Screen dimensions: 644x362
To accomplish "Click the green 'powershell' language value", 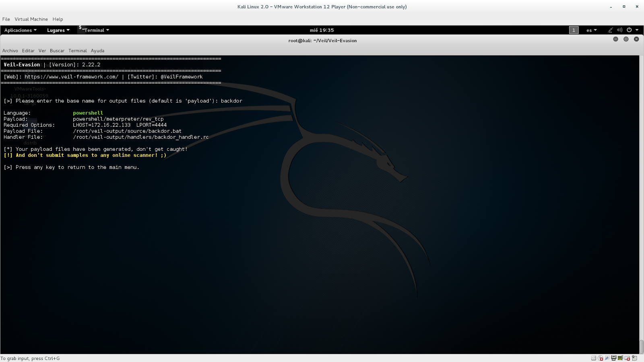I will coord(88,113).
